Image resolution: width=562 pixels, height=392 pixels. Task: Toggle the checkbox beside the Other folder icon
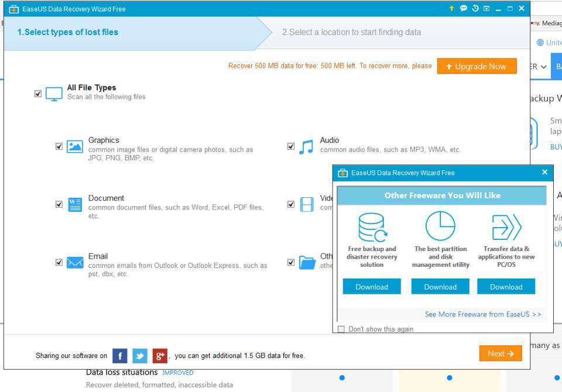[291, 263]
